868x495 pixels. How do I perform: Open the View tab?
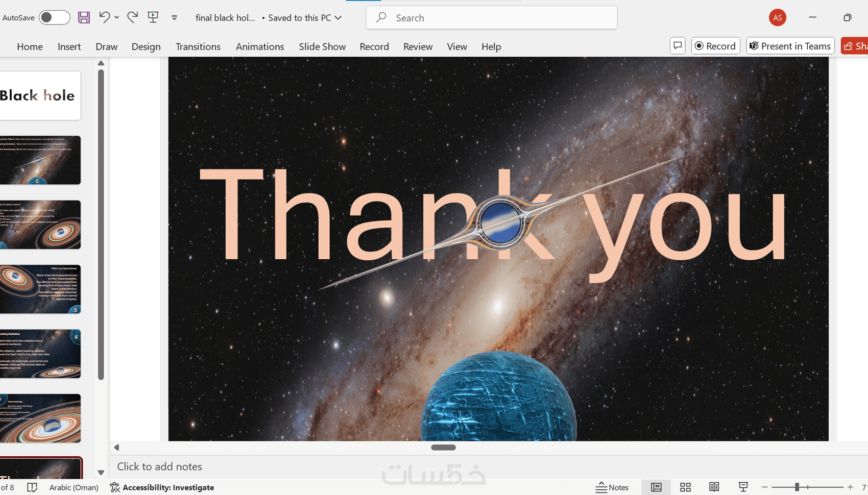(457, 46)
